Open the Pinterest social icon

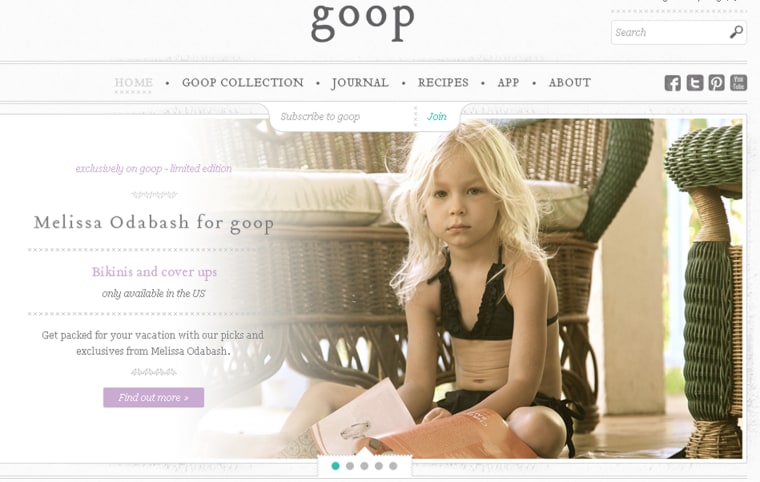click(x=716, y=83)
